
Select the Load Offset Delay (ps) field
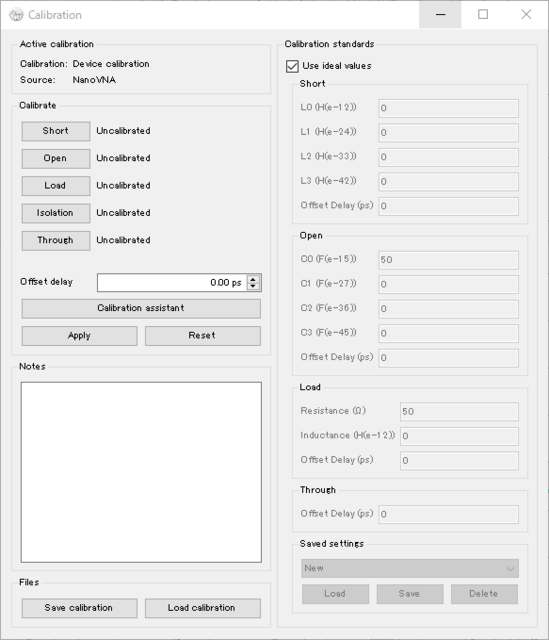pos(459,460)
